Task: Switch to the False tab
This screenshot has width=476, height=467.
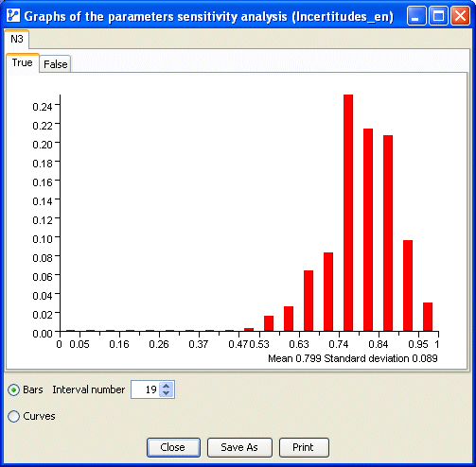Action: 55,64
